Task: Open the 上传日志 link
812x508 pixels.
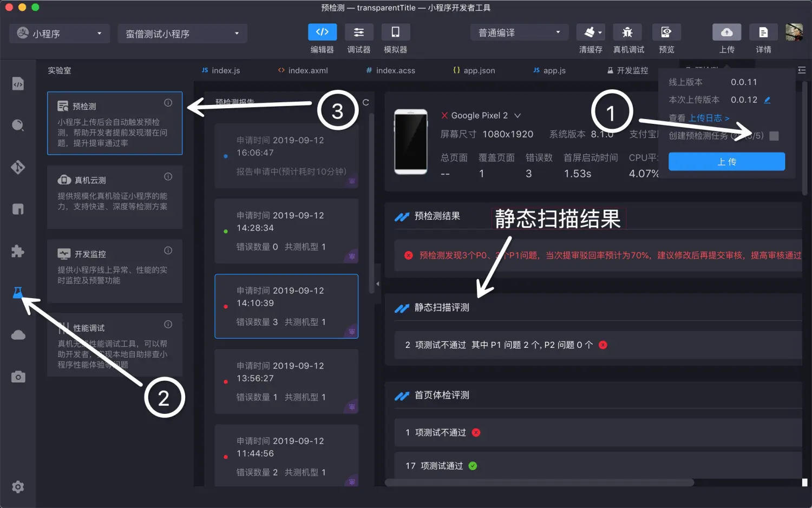Action: (x=709, y=118)
